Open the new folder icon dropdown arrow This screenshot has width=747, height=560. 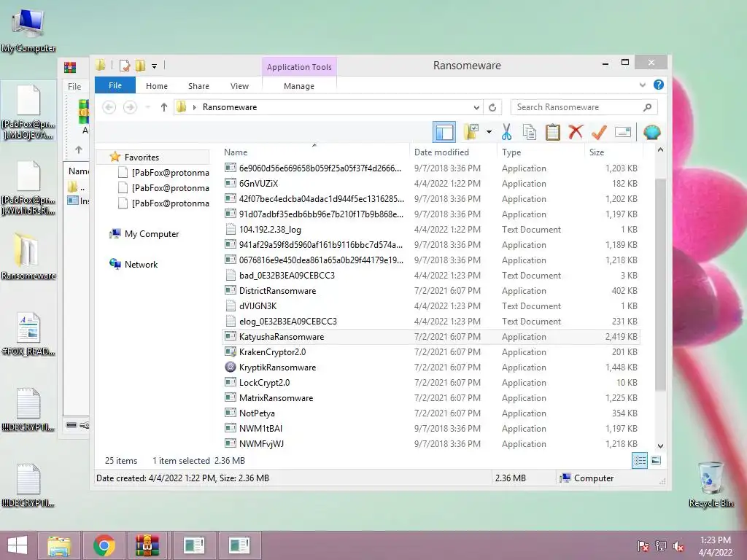tap(489, 132)
